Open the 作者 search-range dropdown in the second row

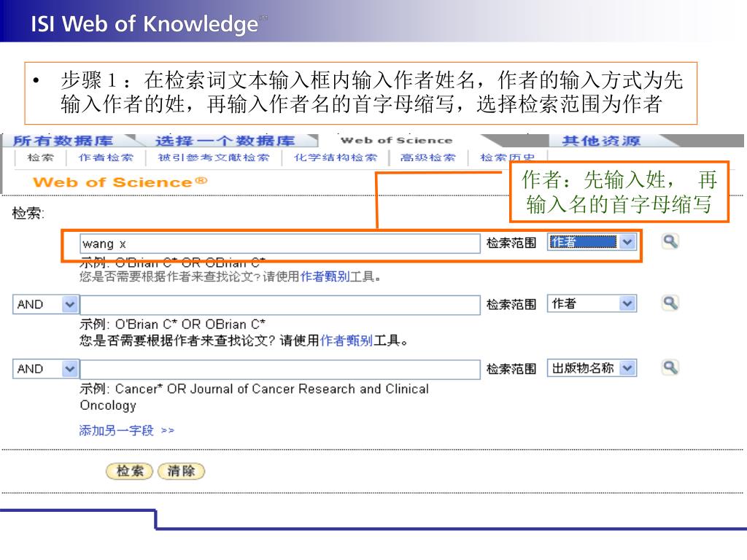click(x=592, y=303)
